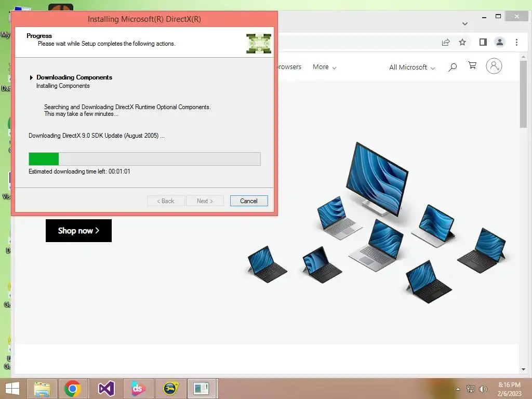Bookmark this page with the star icon
532x399 pixels.
[462, 43]
